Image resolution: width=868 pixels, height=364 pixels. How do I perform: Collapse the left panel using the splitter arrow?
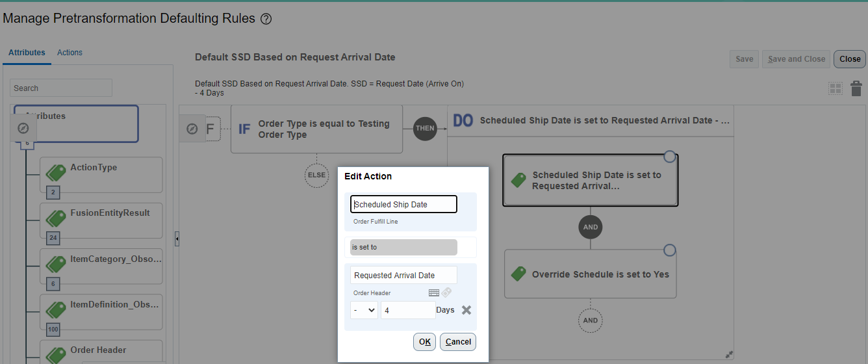coord(177,240)
